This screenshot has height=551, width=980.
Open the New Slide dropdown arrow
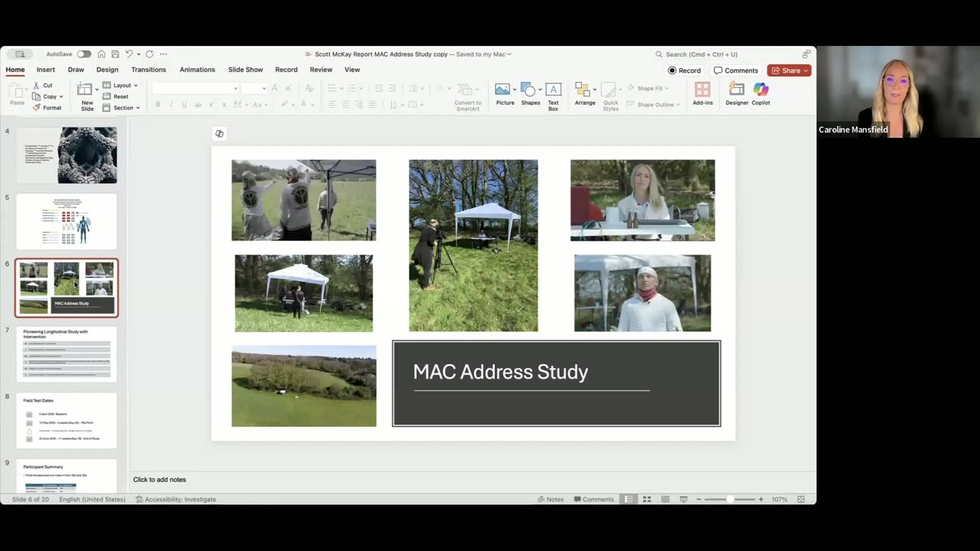(x=96, y=89)
